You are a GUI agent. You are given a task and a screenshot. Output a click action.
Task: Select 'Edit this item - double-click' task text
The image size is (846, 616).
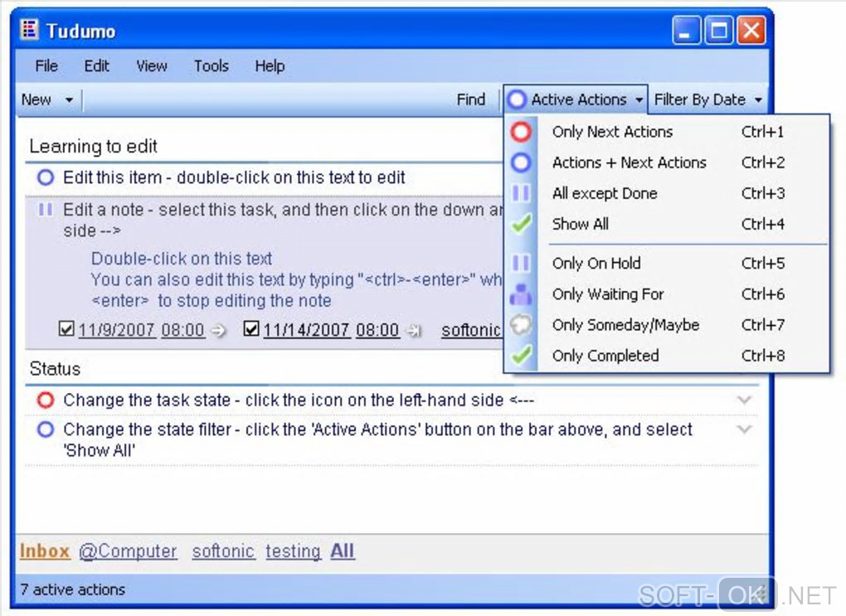tap(234, 177)
